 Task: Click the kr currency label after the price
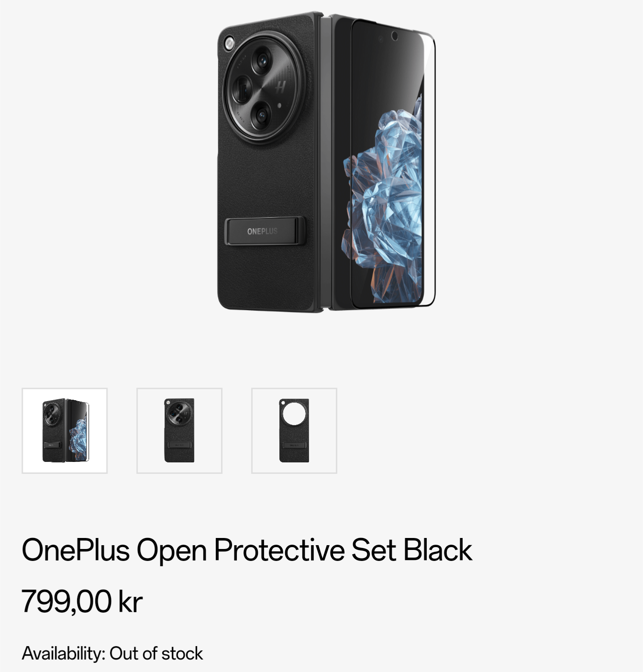click(x=130, y=601)
